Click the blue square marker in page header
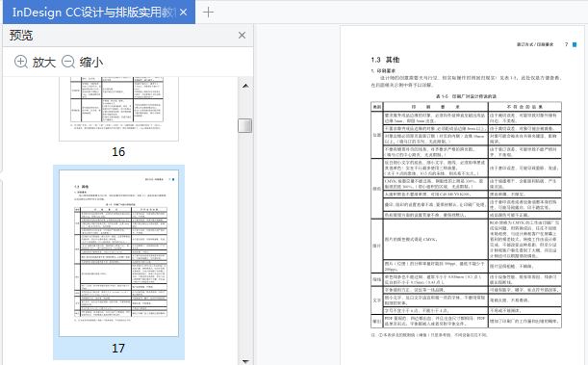588x365 pixels. click(x=575, y=44)
